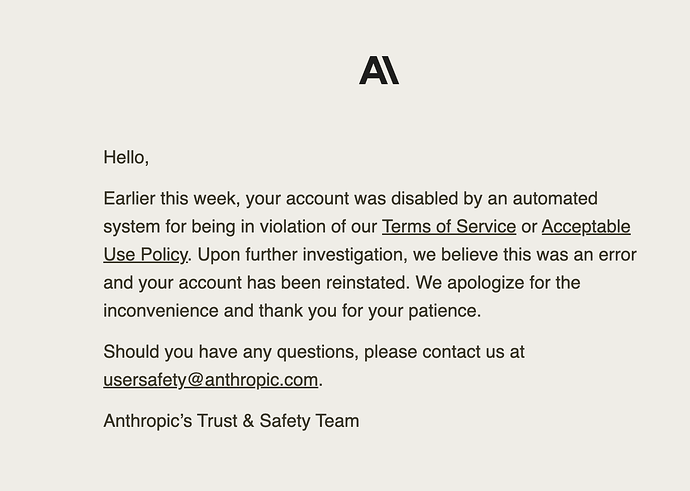The height and width of the screenshot is (491, 690).
Task: Click the "Use Policy" link text
Action: click(145, 255)
